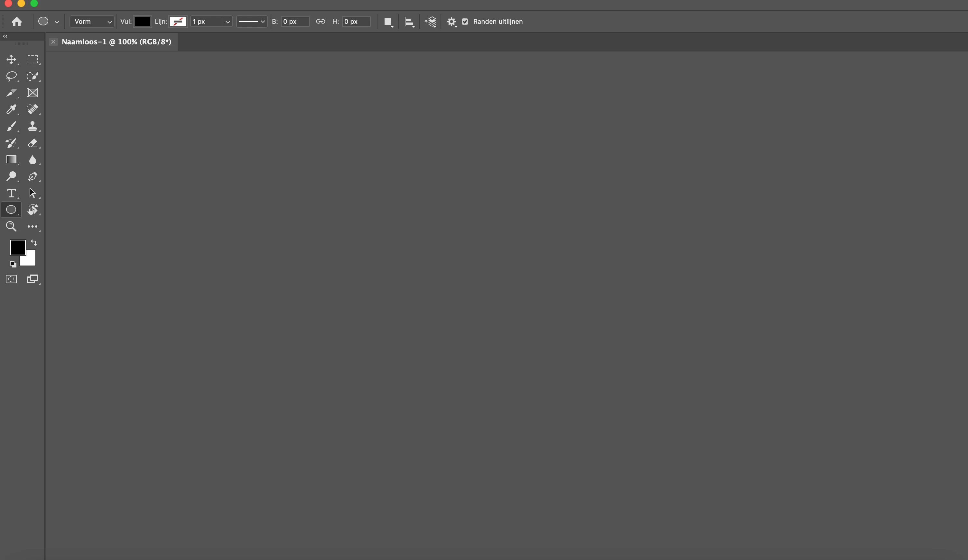The height and width of the screenshot is (560, 968).
Task: Select the Type tool
Action: [x=11, y=193]
